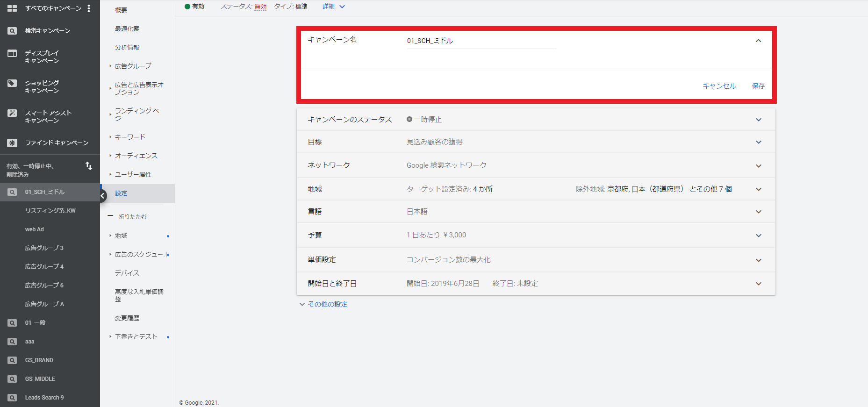Select 広告グループ 3 in sidebar
868x407 pixels.
pos(44,248)
